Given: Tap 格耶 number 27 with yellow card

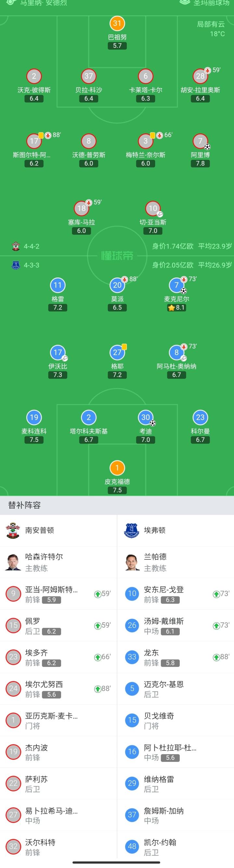Looking at the screenshot, I should (x=117, y=352).
